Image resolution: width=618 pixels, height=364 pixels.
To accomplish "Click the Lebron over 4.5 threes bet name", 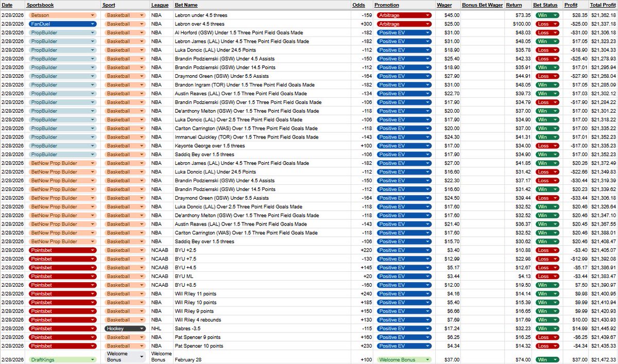I will click(x=200, y=24).
